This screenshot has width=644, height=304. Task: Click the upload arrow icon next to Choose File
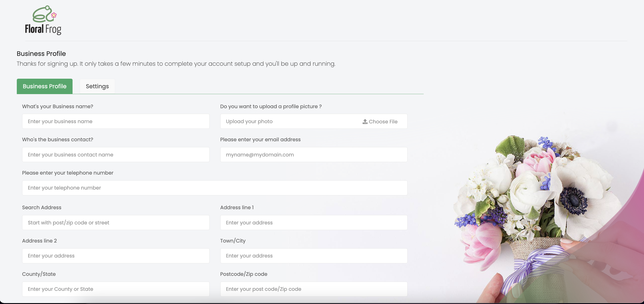(x=365, y=122)
